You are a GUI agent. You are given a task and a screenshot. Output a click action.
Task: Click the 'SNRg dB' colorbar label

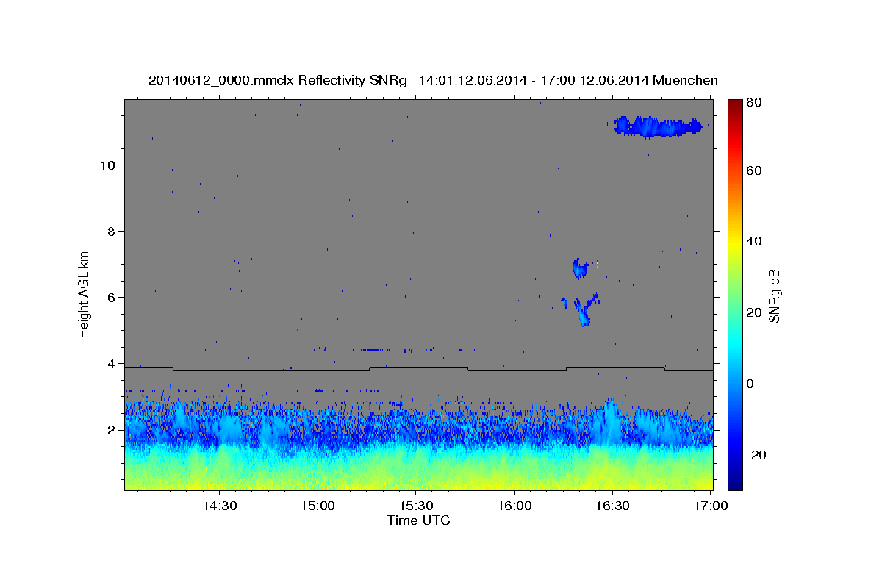pyautogui.click(x=774, y=295)
